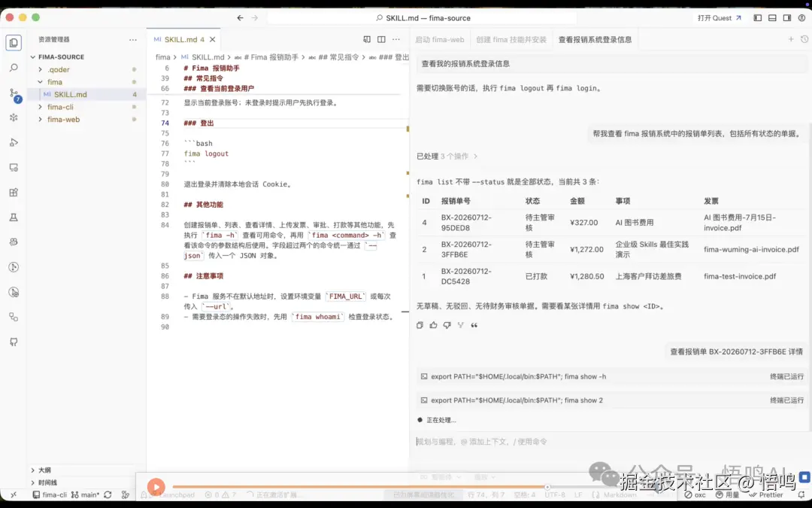This screenshot has width=812, height=508.
Task: Click fima-wuming-ai-invoice.pdf in the table
Action: (751, 249)
